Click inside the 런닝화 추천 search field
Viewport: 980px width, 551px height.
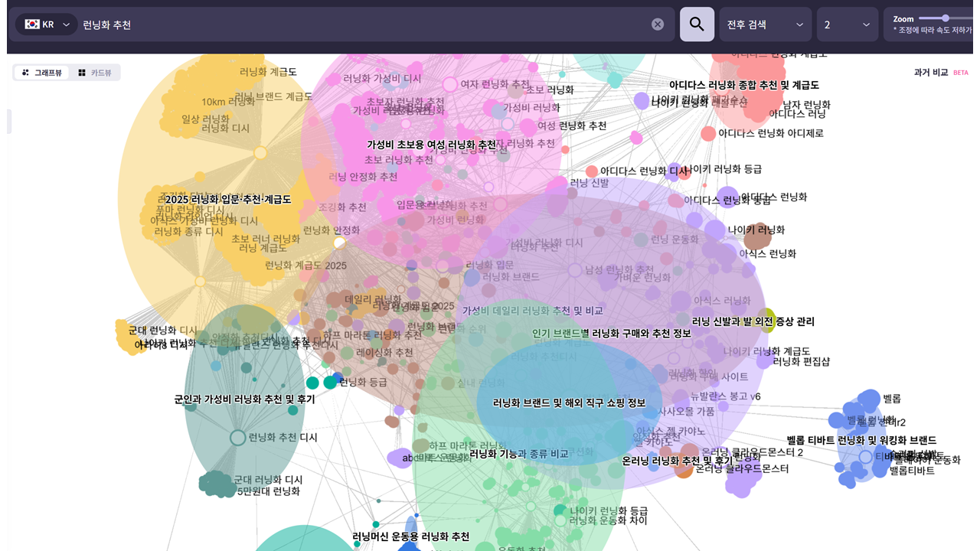(306, 24)
